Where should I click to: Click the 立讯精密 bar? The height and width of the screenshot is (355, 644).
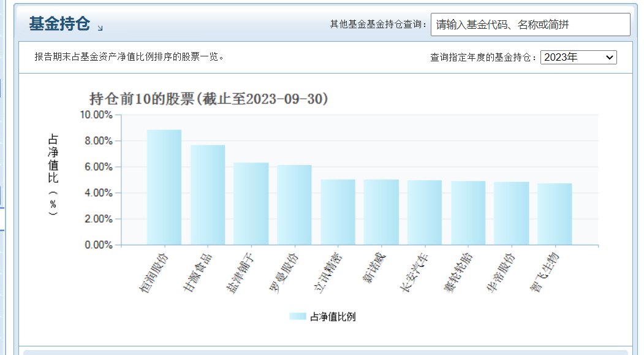tap(338, 212)
